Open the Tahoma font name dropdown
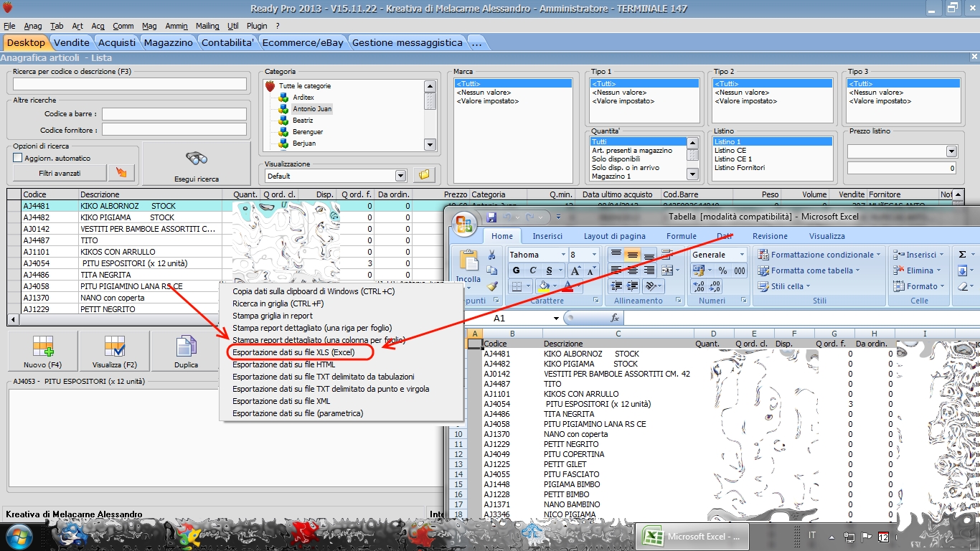 click(x=563, y=255)
